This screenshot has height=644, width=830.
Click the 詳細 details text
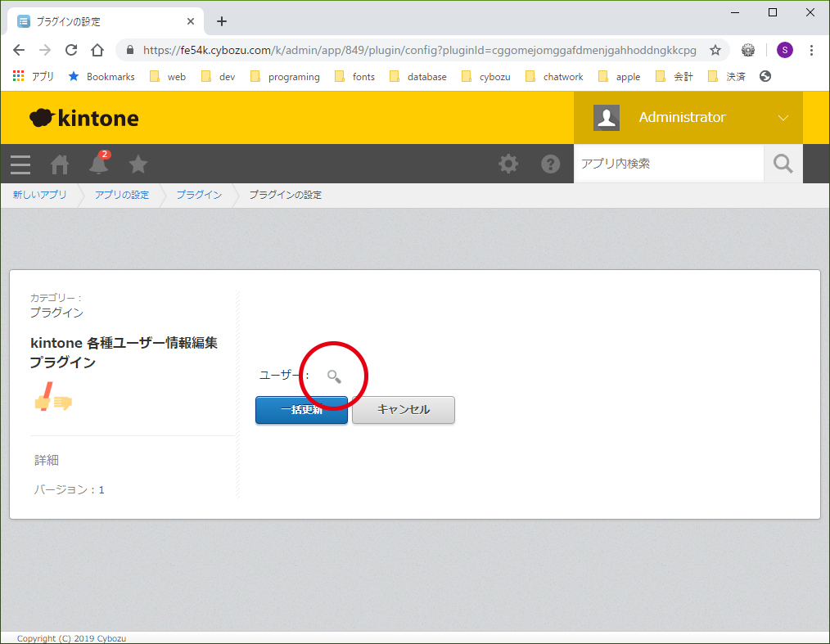pos(47,461)
